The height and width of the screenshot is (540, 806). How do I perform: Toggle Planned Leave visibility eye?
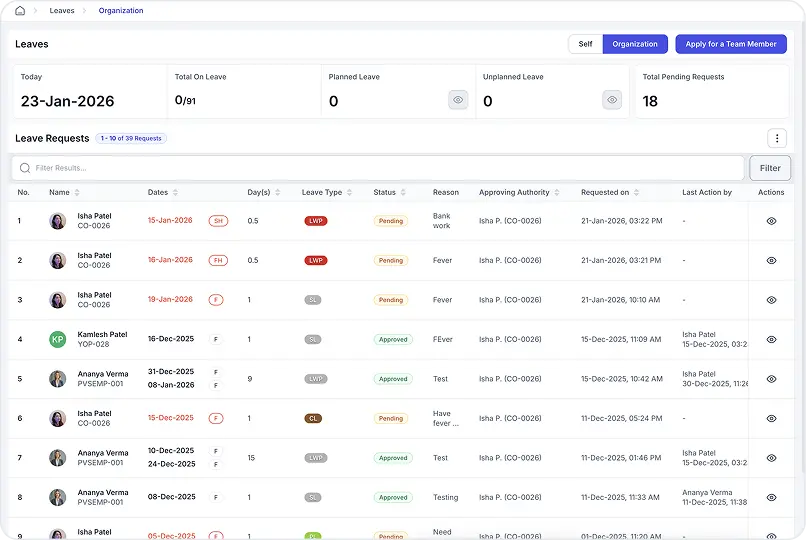[458, 100]
